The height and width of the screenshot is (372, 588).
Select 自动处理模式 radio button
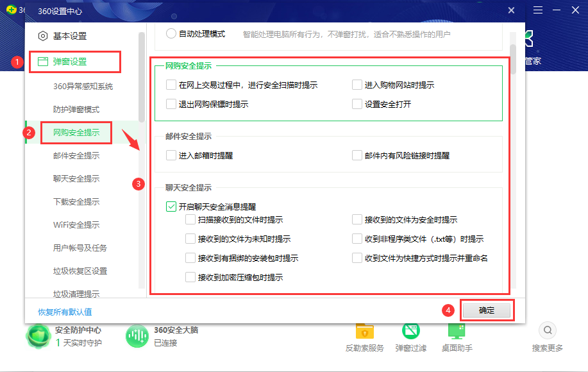point(171,35)
